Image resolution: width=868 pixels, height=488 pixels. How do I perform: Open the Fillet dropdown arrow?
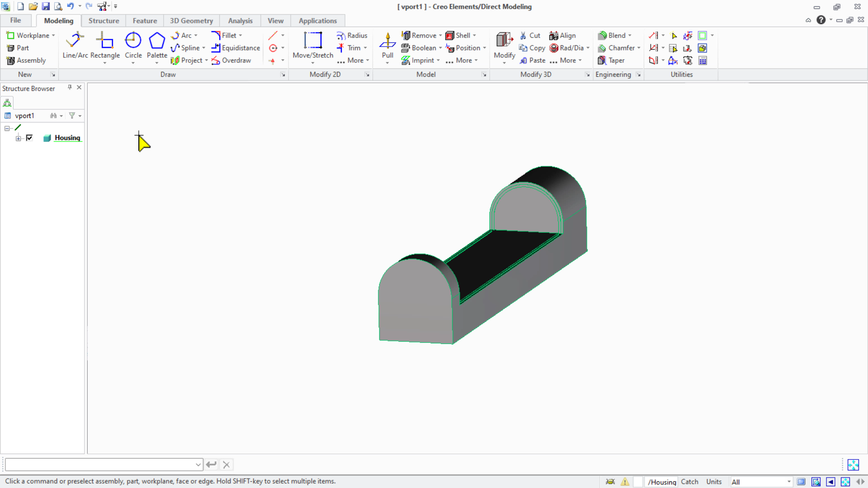point(241,35)
